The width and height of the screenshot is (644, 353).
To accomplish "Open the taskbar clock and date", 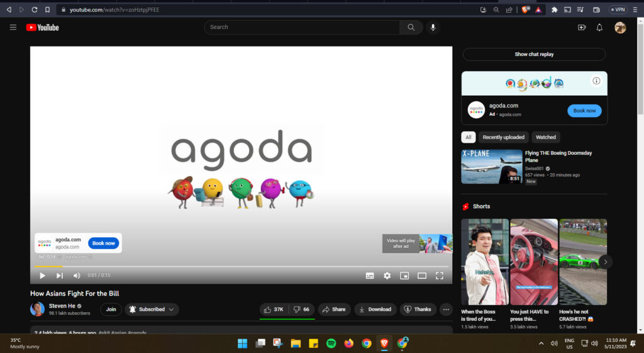I will pyautogui.click(x=616, y=343).
